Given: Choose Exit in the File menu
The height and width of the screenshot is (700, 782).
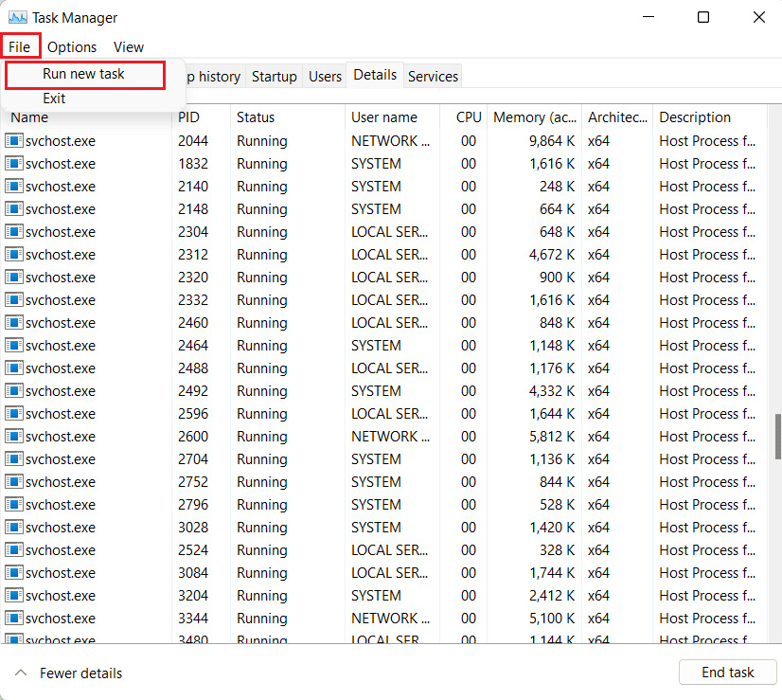Looking at the screenshot, I should (54, 99).
